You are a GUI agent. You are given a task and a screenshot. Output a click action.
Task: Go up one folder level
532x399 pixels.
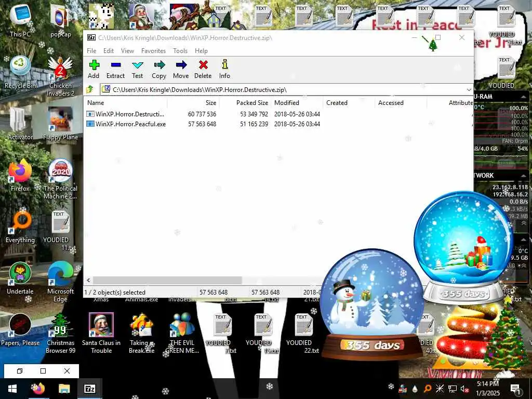[x=90, y=89]
